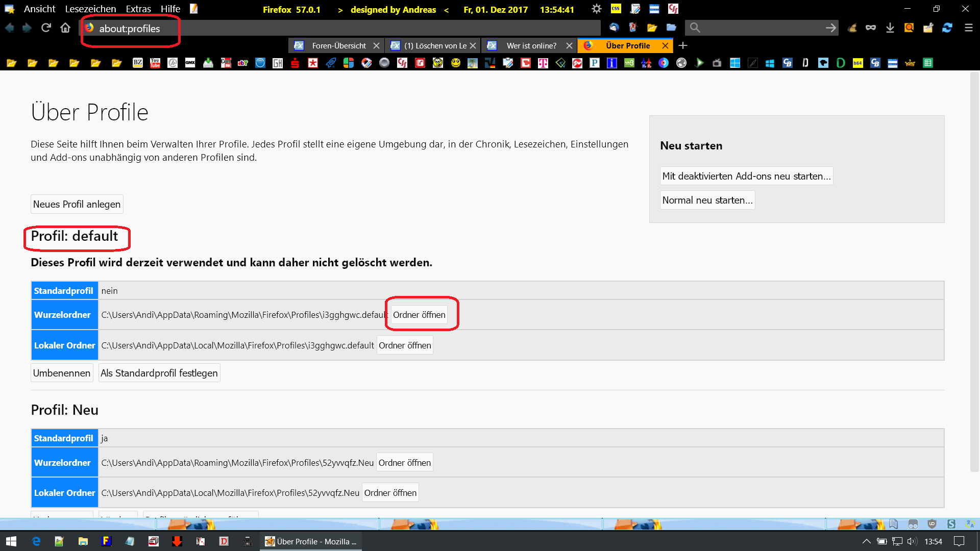Open the downloads arrow in the toolbar

coord(890,28)
